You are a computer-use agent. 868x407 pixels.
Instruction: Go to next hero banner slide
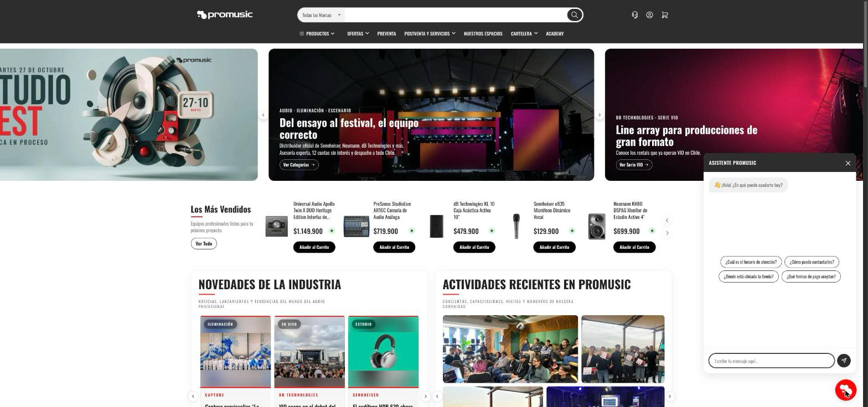(599, 115)
